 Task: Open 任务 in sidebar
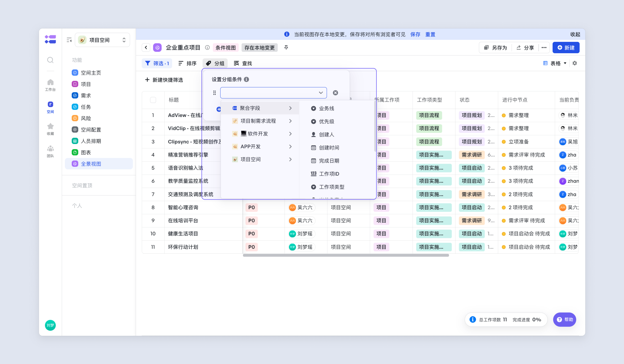click(99, 107)
